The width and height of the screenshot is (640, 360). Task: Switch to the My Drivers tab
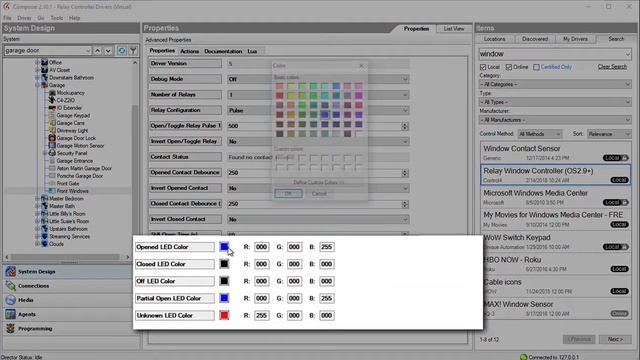click(x=575, y=39)
